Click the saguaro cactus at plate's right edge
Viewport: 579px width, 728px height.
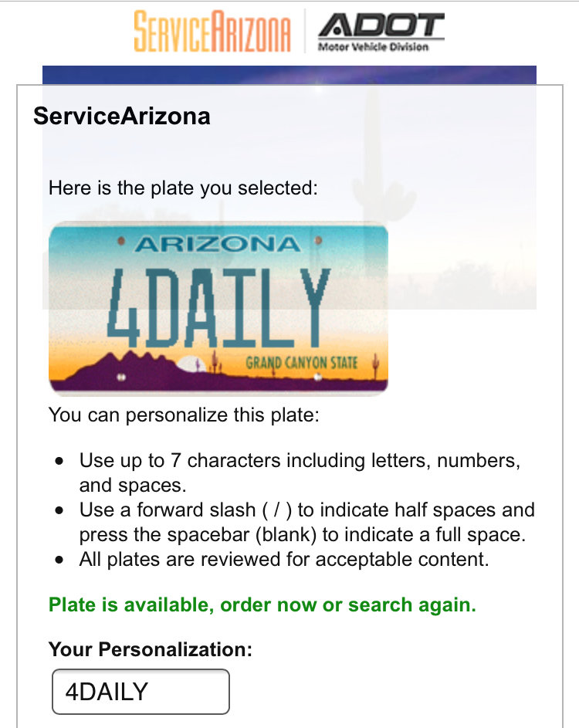coord(376,365)
